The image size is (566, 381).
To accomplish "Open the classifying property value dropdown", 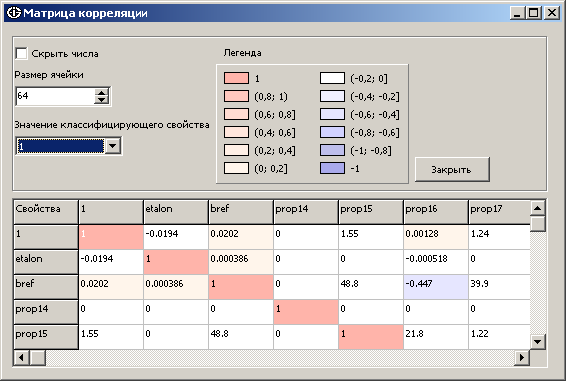I will click(x=113, y=146).
